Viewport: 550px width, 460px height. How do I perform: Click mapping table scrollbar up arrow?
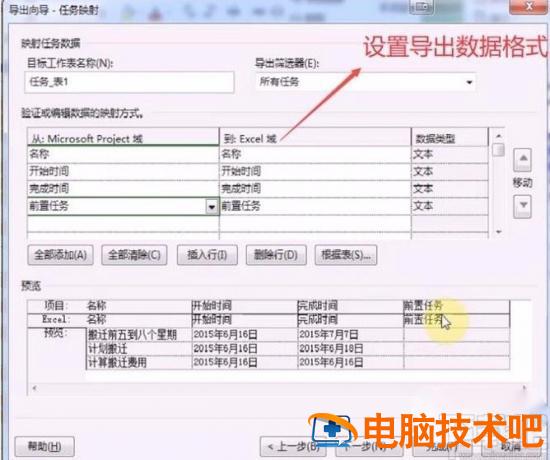click(x=498, y=136)
